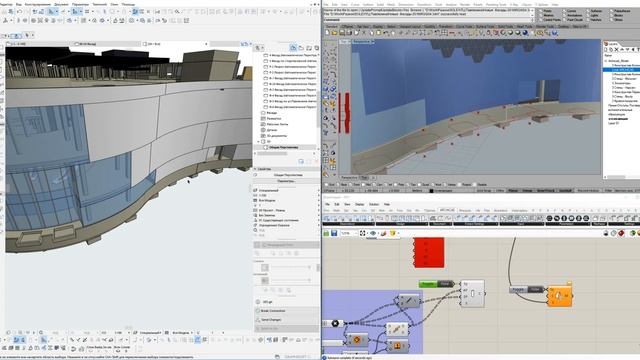Toggle Surfaces selection filter checkbox in Rhino

point(588,11)
